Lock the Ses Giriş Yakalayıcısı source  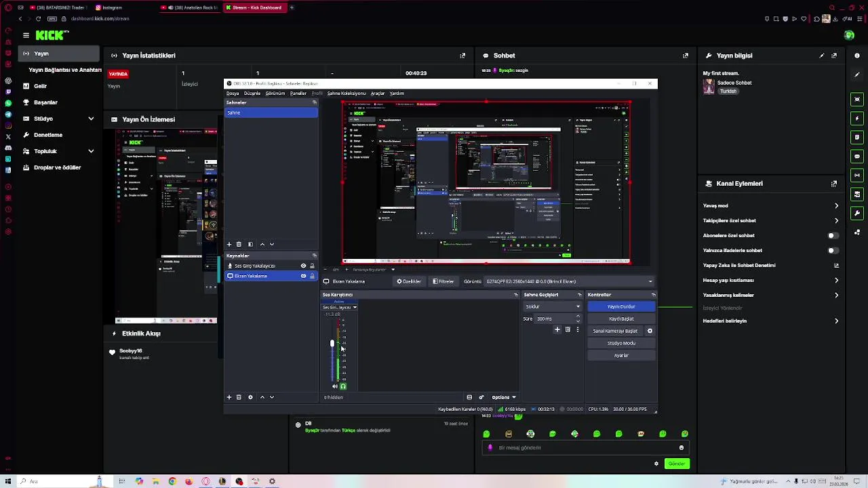coord(312,266)
